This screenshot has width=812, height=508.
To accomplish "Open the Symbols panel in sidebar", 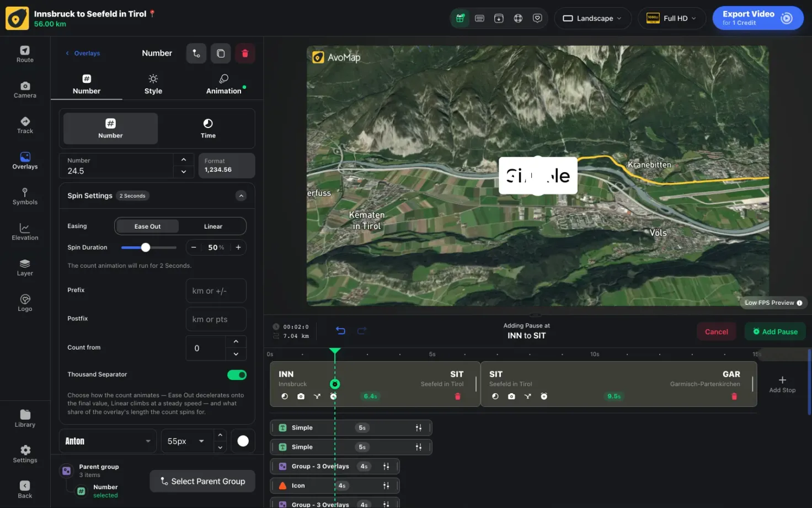I will point(25,197).
